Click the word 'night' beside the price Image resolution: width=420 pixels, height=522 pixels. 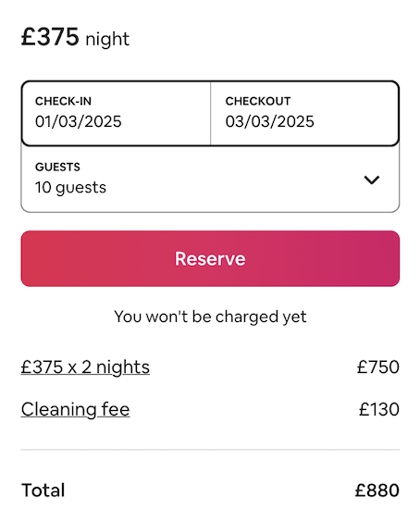(107, 39)
